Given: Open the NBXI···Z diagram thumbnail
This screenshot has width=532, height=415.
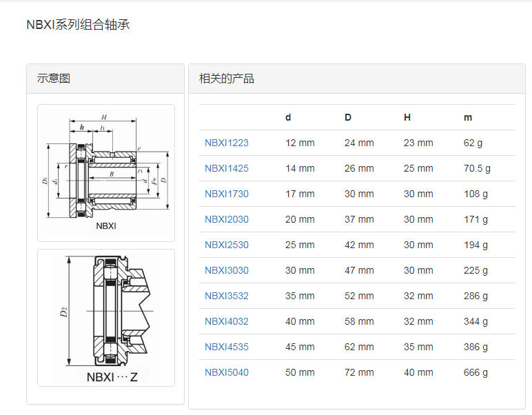Looking at the screenshot, I should pos(106,318).
